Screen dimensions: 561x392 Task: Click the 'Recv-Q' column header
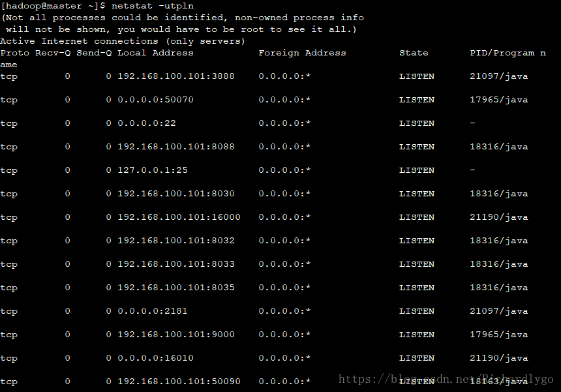[x=53, y=53]
